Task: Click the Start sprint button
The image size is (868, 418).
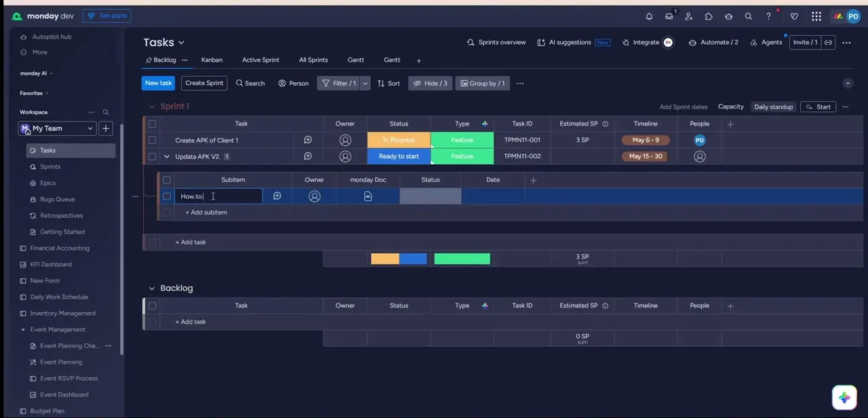Action: tap(817, 107)
